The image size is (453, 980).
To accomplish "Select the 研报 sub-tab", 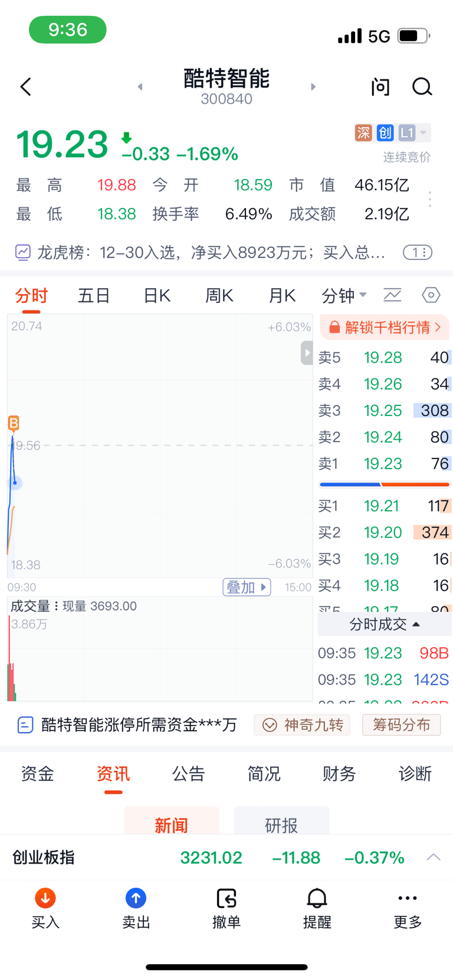I will click(281, 821).
